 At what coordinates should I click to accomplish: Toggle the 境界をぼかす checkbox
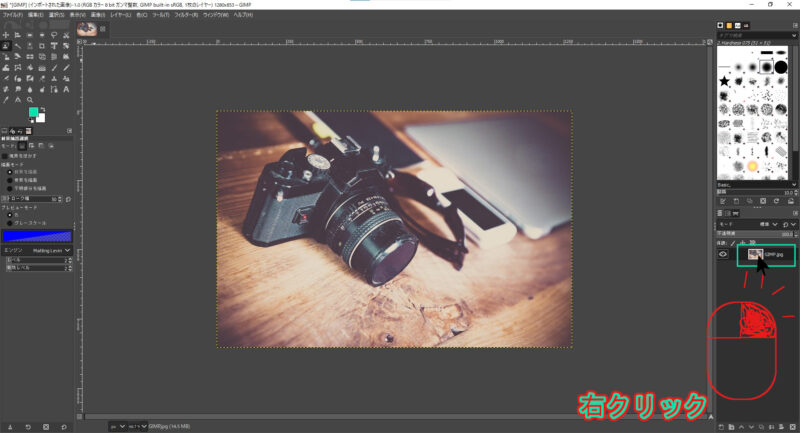pos(5,156)
